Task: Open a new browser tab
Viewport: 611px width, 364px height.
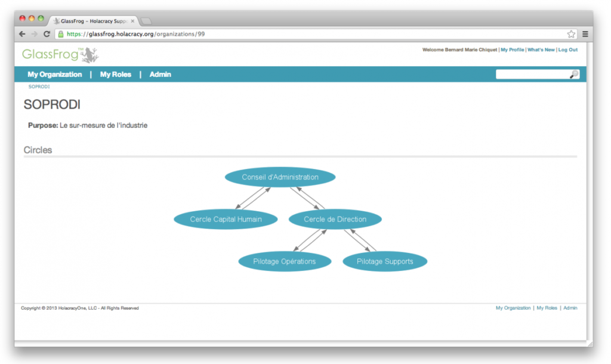Action: click(146, 21)
